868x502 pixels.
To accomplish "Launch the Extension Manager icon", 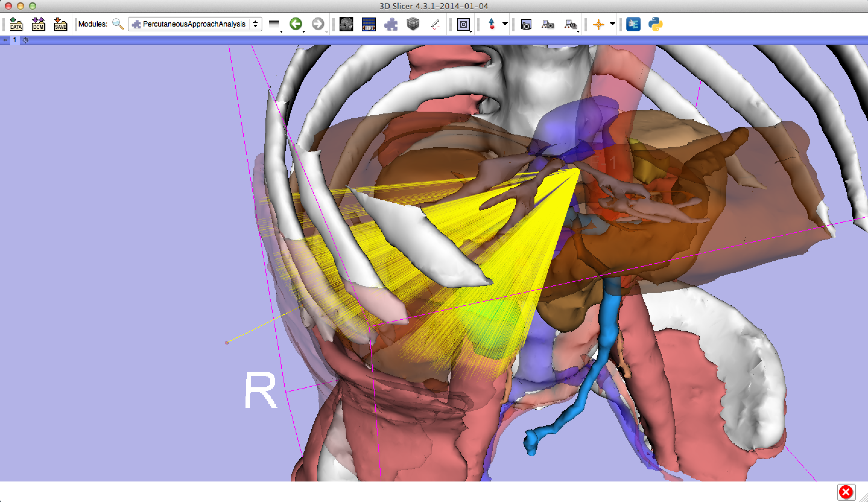I will (x=633, y=24).
